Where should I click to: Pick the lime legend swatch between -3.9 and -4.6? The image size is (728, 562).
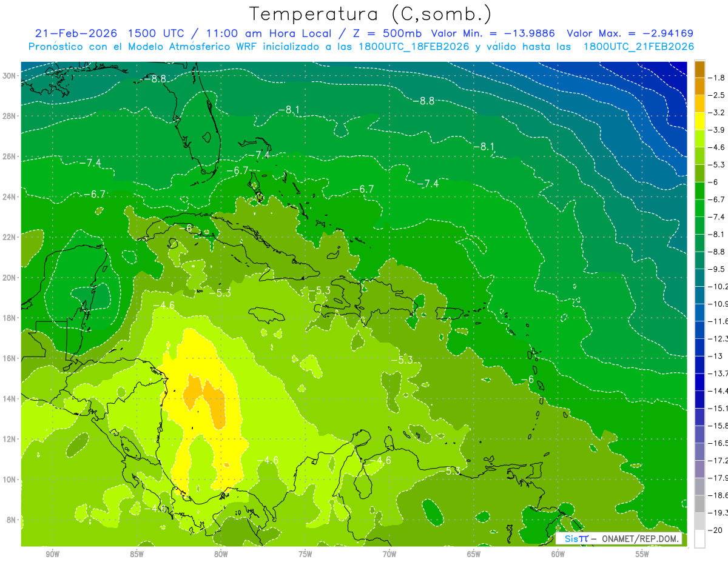tap(700, 138)
